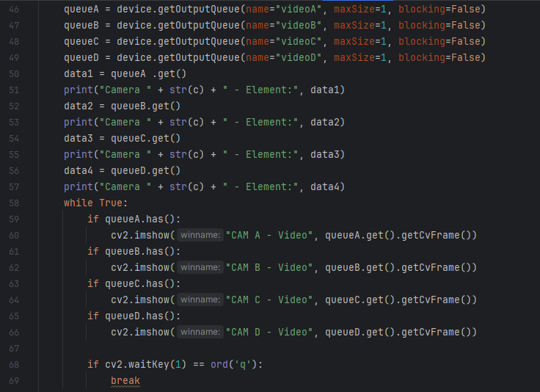Click the "data1 = queueA .get()" assignment
The height and width of the screenshot is (392, 540).
[x=125, y=73]
